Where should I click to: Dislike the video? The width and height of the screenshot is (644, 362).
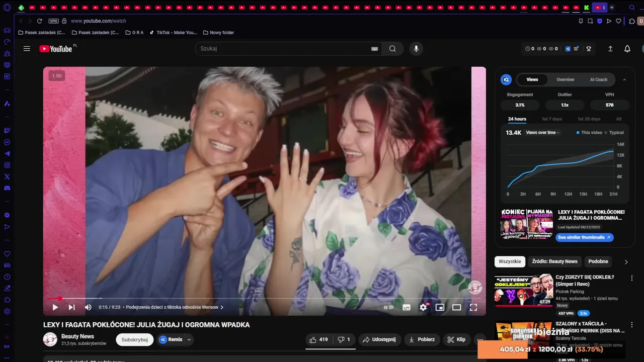coord(344,339)
